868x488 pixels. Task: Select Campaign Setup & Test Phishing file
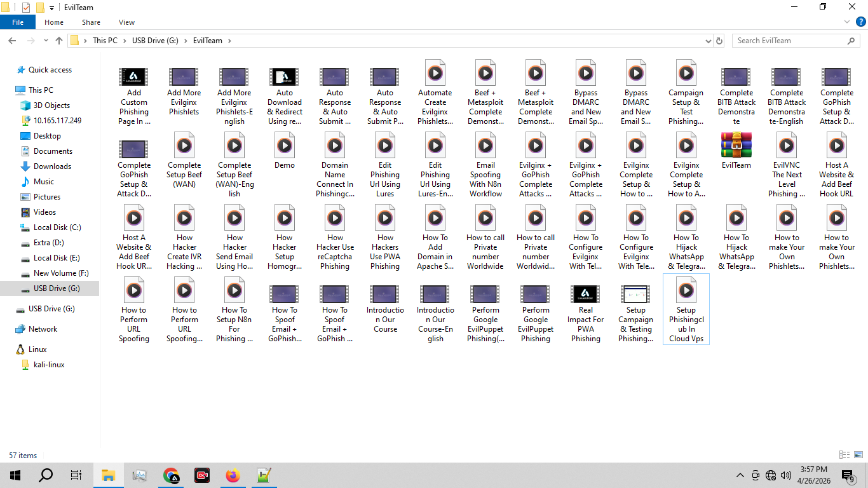(686, 93)
